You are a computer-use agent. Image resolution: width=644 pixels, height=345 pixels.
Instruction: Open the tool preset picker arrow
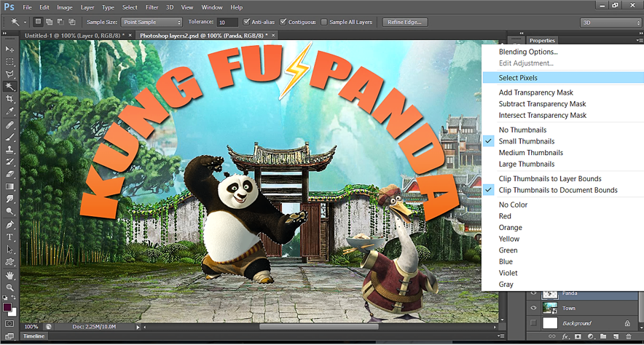click(x=25, y=22)
